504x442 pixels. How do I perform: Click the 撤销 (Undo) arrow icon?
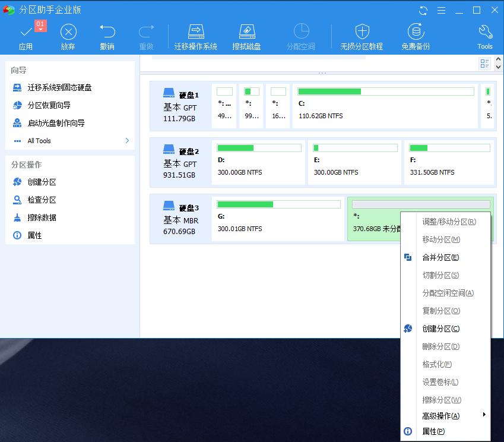click(x=107, y=33)
